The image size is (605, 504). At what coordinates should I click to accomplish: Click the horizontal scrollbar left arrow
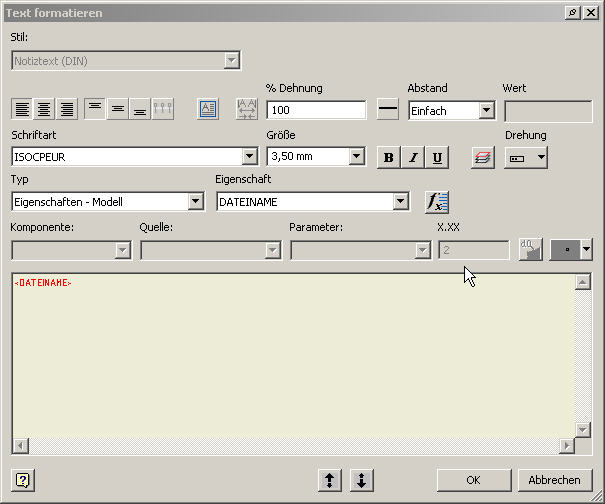[x=20, y=446]
